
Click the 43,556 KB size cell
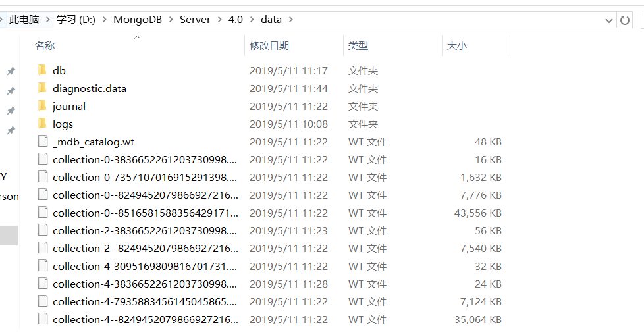(x=477, y=213)
